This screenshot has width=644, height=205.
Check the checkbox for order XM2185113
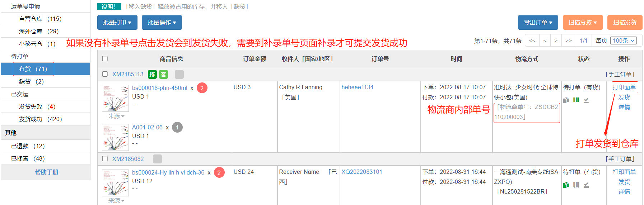[x=105, y=74]
